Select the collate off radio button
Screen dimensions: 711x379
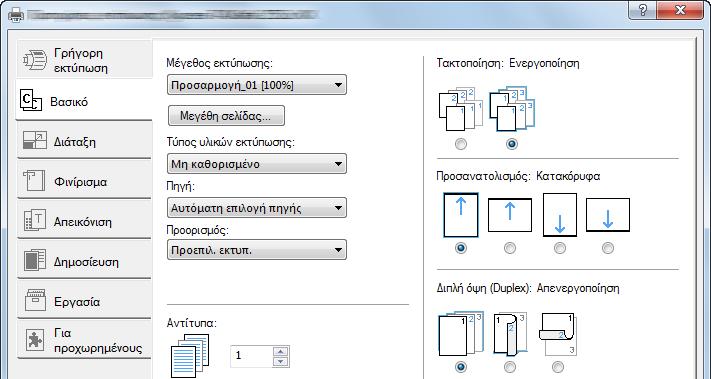coord(461,144)
